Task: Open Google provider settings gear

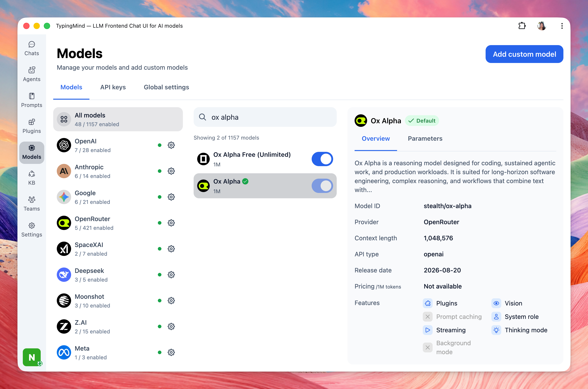Action: click(171, 197)
